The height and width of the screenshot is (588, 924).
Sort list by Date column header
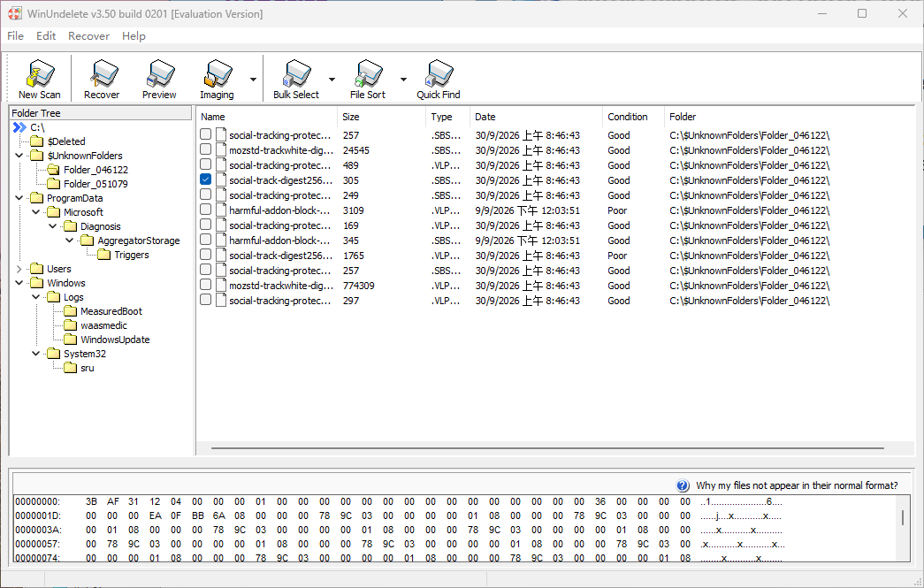(536, 117)
